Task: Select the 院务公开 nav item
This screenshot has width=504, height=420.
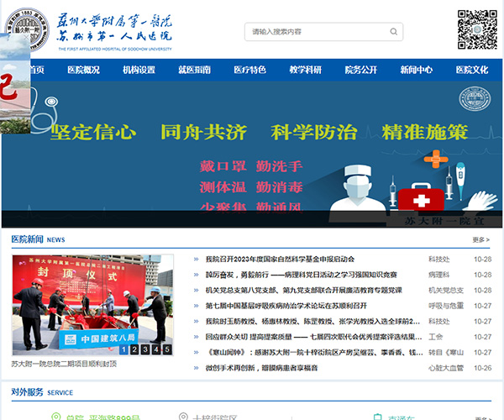Action: 360,70
